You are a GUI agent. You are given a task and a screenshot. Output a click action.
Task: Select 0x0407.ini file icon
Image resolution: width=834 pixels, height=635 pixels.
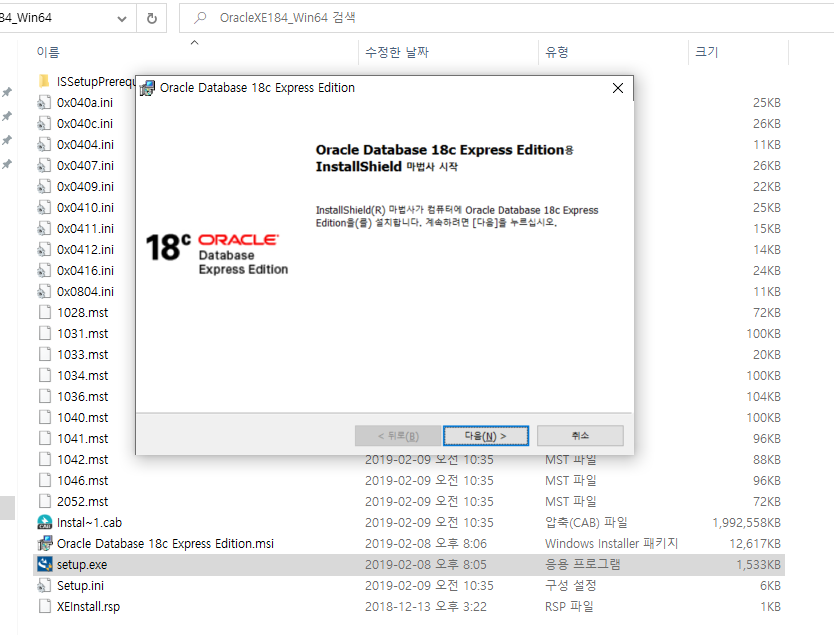[45, 165]
